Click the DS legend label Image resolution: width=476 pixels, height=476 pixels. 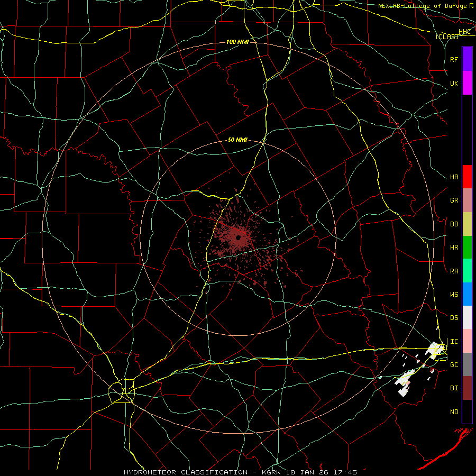tap(454, 318)
